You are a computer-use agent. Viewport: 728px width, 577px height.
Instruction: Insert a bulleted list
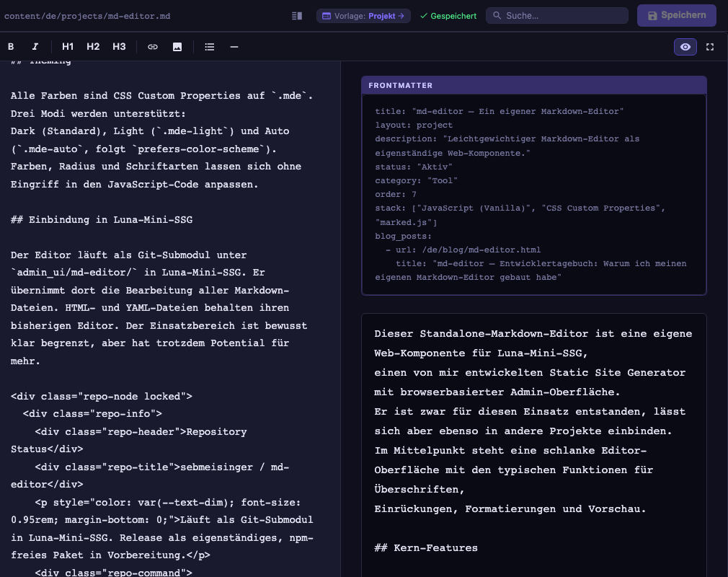(x=210, y=47)
